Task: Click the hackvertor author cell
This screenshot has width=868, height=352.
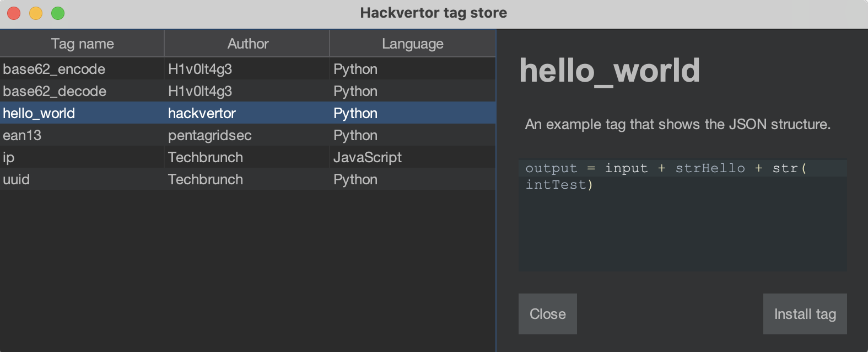Action: (x=202, y=113)
